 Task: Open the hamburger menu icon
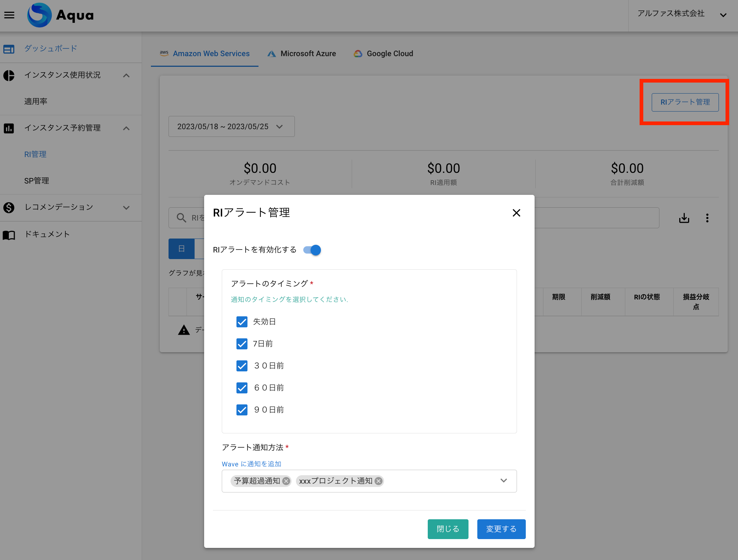point(9,15)
